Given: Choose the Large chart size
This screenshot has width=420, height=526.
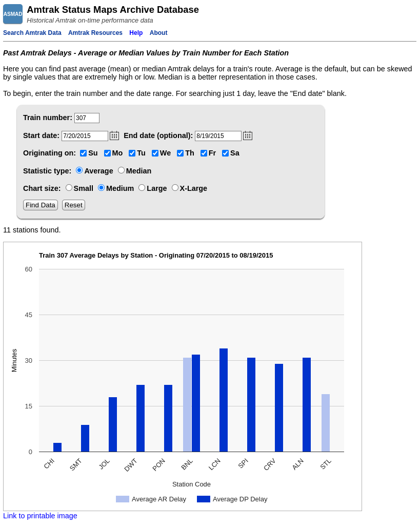Looking at the screenshot, I should (x=142, y=188).
